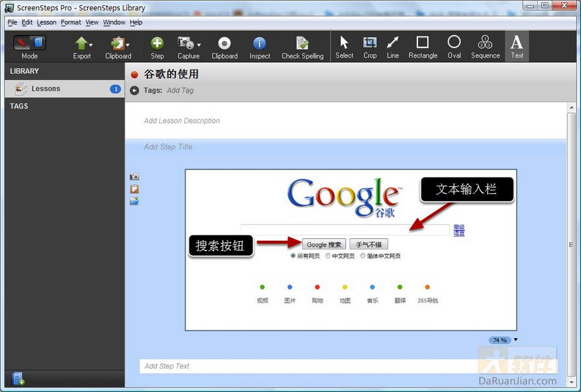Open the Capture dropdown arrow
Screen dimensions: 581x392
coord(199,45)
